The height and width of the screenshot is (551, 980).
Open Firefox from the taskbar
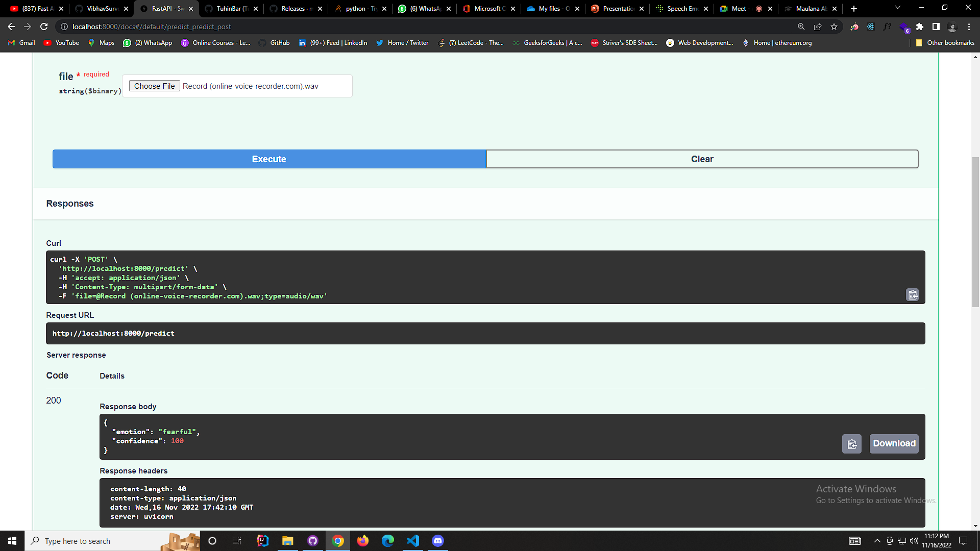(x=363, y=541)
